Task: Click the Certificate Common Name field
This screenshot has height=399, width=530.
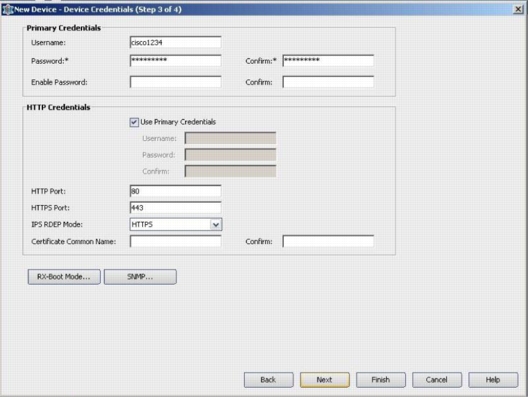Action: pos(175,241)
